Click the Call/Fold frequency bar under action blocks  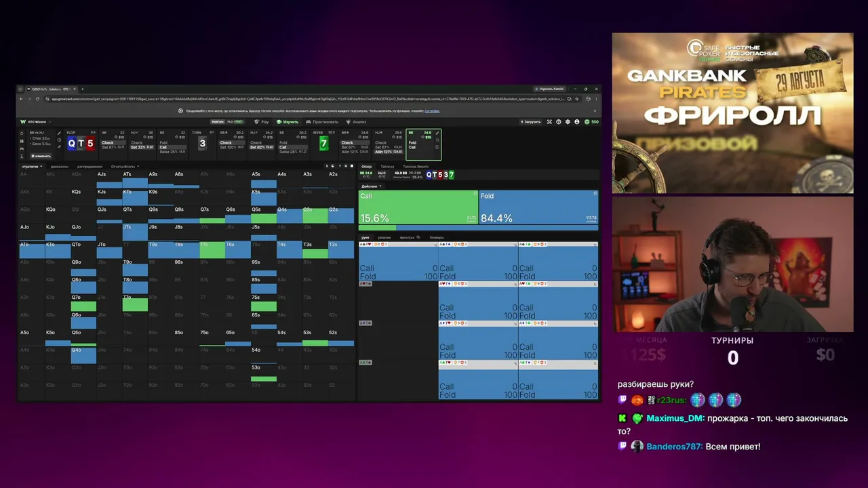click(x=478, y=228)
